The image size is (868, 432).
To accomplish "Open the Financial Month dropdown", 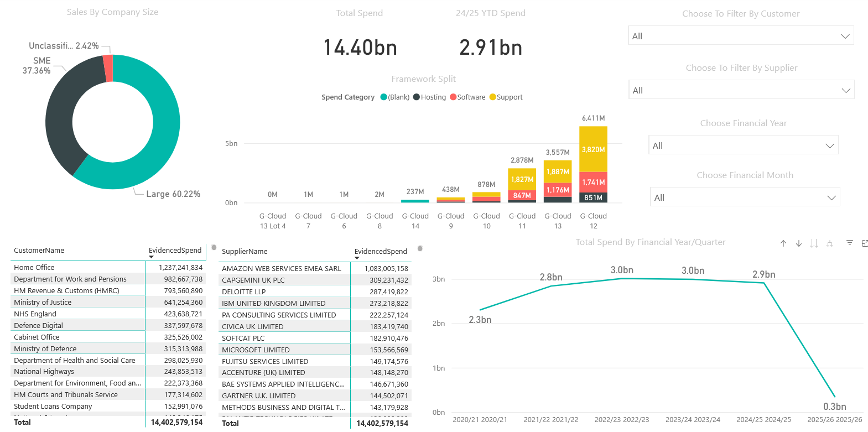I will click(x=831, y=198).
